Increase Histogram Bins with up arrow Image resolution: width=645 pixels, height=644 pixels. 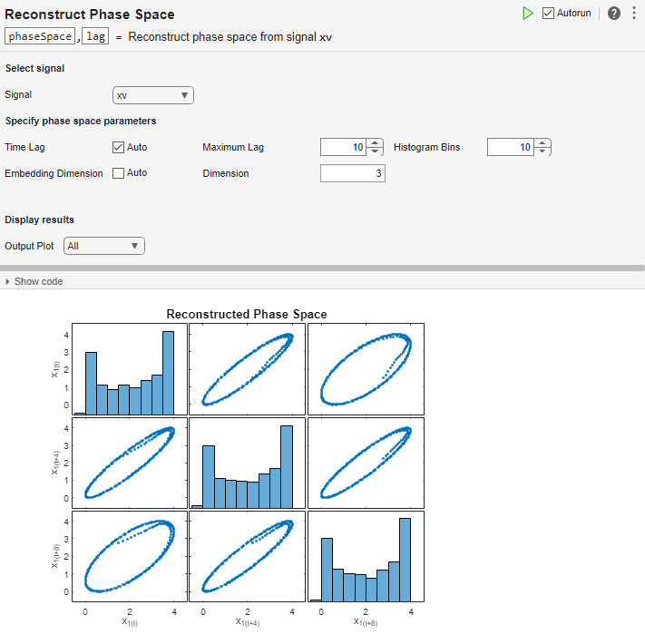542,143
